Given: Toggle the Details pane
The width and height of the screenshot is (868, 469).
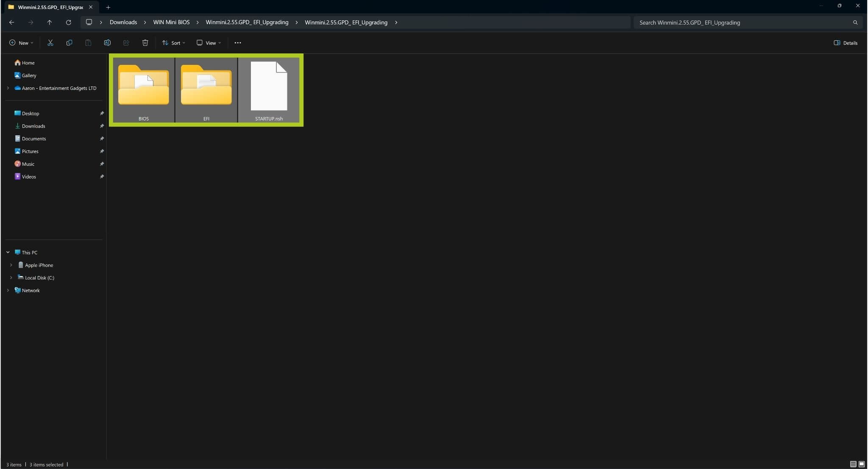Looking at the screenshot, I should (x=846, y=42).
